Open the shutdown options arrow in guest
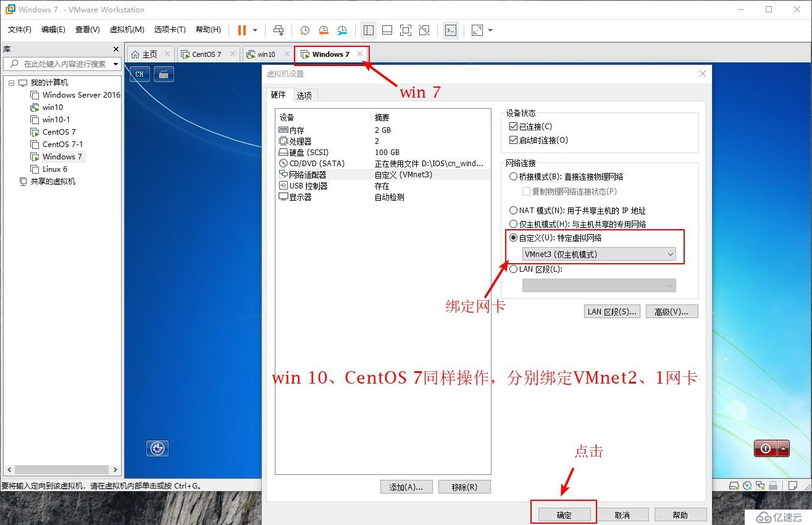Image resolution: width=812 pixels, height=525 pixels. pyautogui.click(x=784, y=449)
